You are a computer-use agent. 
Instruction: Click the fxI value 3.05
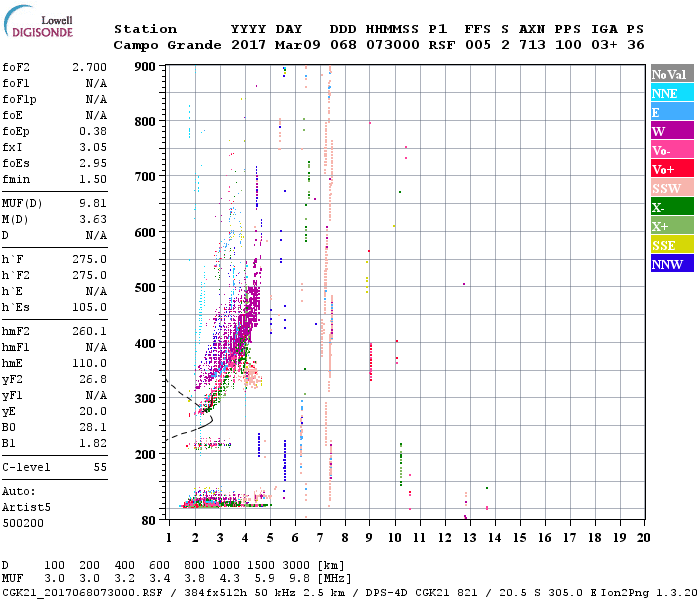(x=93, y=147)
